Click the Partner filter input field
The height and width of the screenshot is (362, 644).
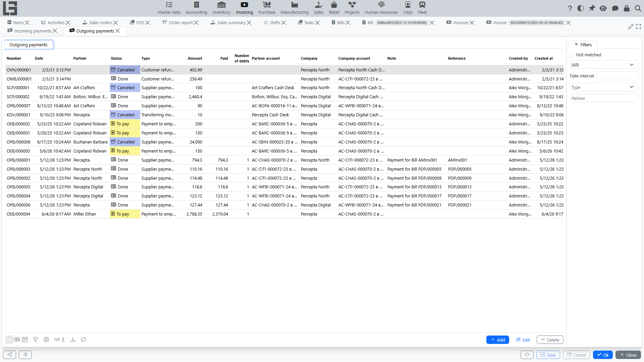tap(604, 98)
